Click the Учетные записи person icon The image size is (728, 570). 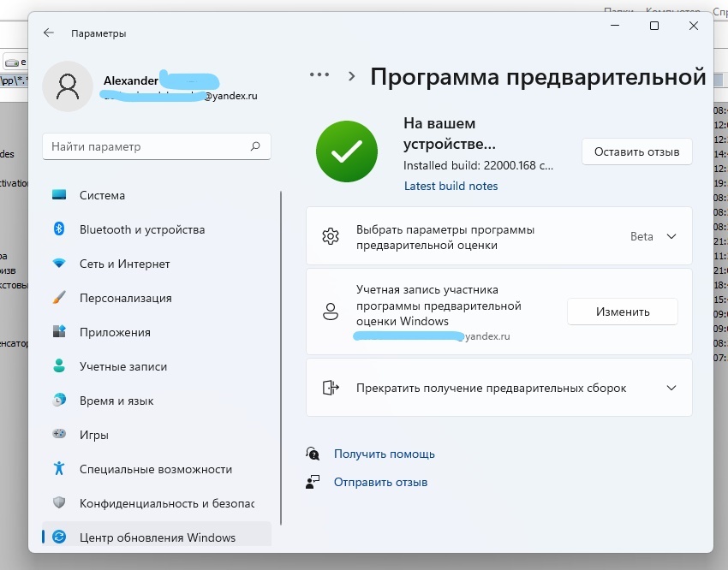[59, 365]
